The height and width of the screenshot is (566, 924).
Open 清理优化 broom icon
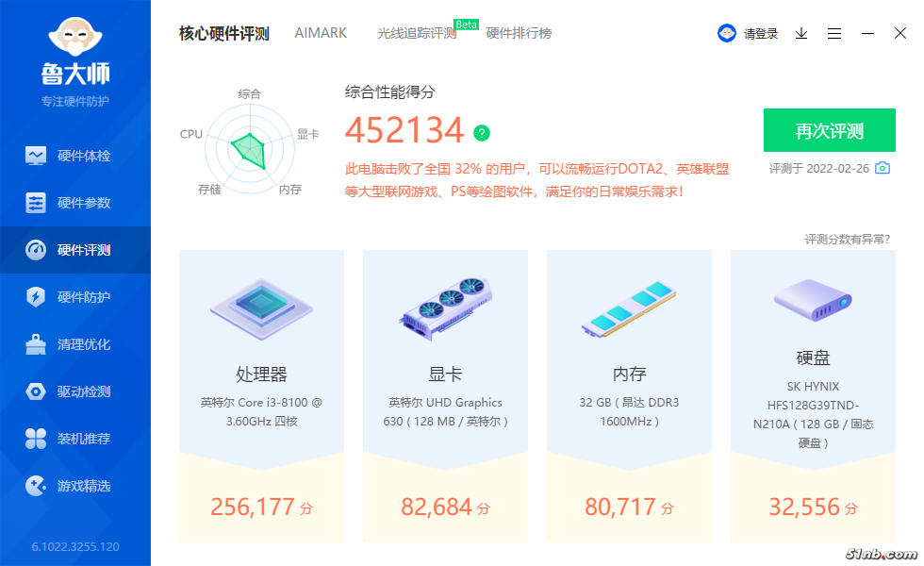[x=36, y=344]
